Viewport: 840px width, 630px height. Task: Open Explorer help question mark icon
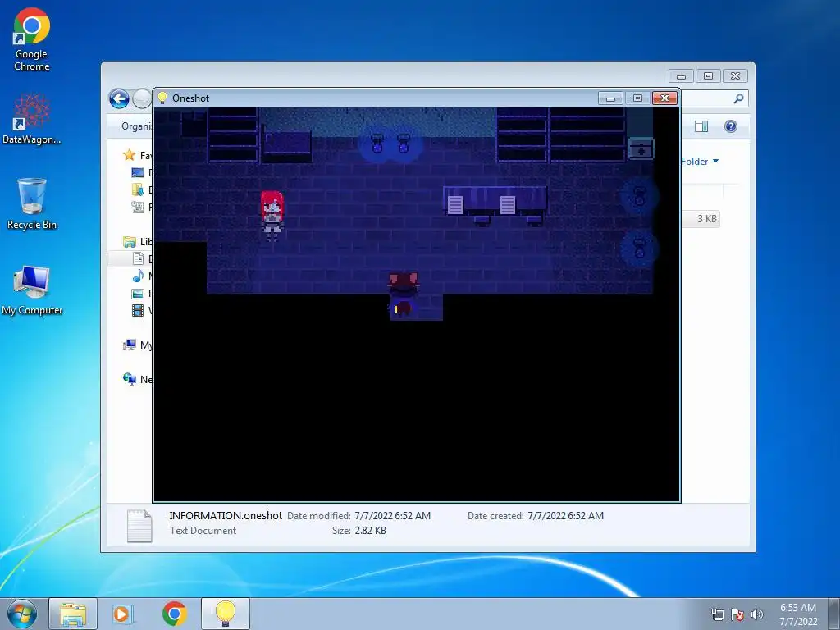(x=731, y=126)
